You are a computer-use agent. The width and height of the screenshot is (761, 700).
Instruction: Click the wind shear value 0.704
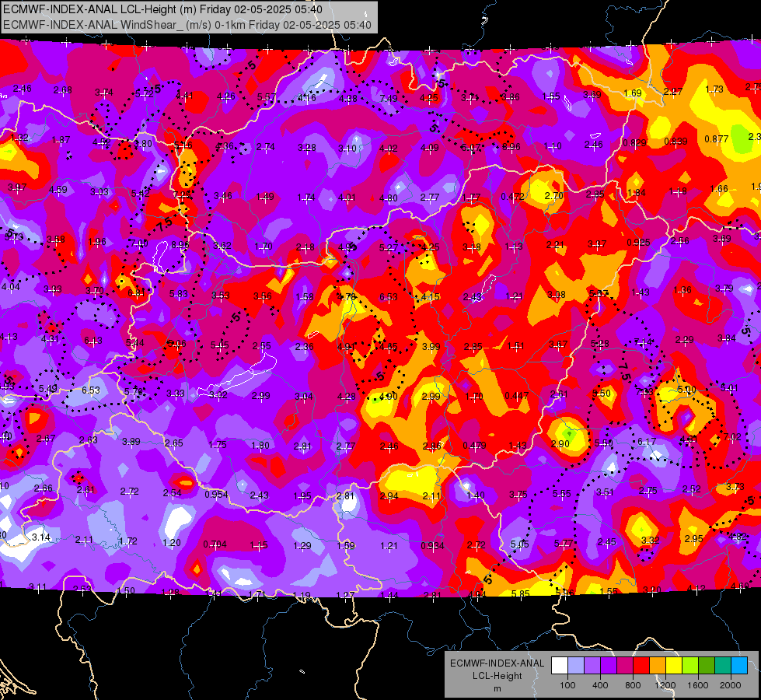215,544
